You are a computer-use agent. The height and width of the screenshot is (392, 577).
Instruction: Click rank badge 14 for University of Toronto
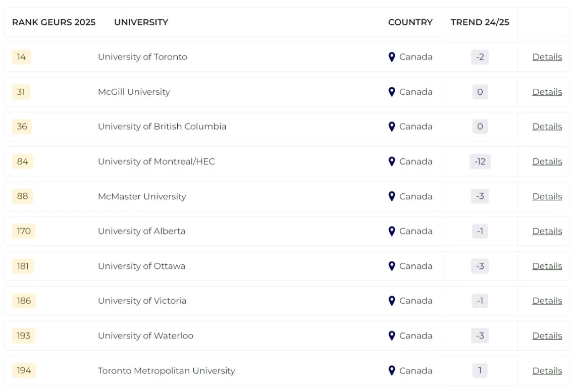click(x=21, y=57)
